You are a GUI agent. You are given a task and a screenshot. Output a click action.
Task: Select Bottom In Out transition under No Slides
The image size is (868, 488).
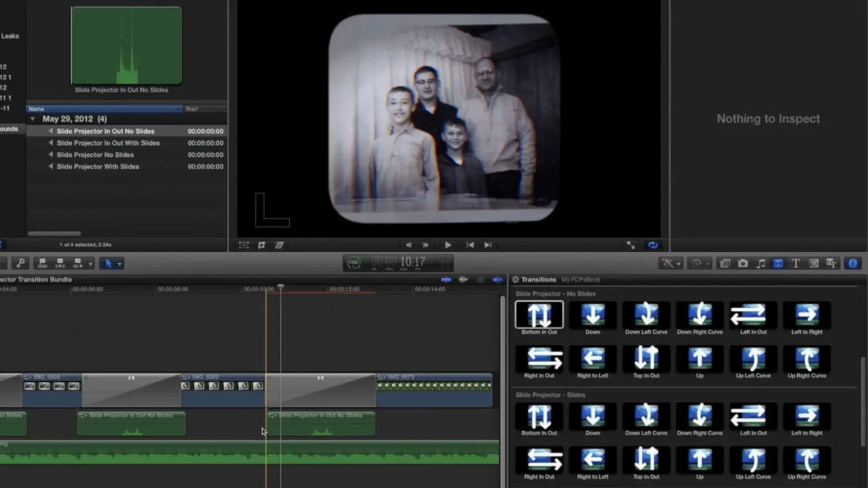point(539,315)
